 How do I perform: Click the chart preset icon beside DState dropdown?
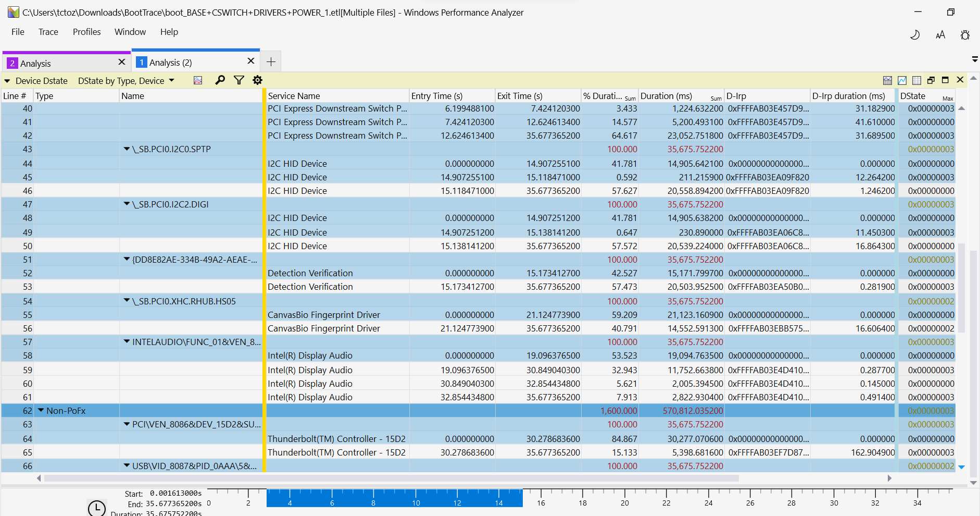pos(198,80)
